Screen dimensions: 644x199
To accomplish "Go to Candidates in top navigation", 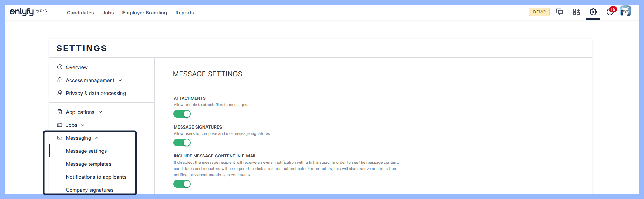I will coord(80,13).
